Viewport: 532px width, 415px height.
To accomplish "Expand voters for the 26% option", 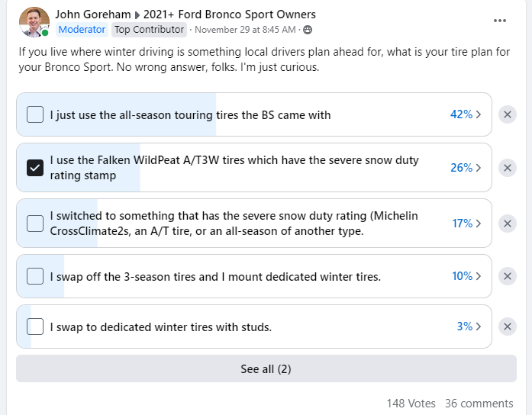I will tap(466, 168).
